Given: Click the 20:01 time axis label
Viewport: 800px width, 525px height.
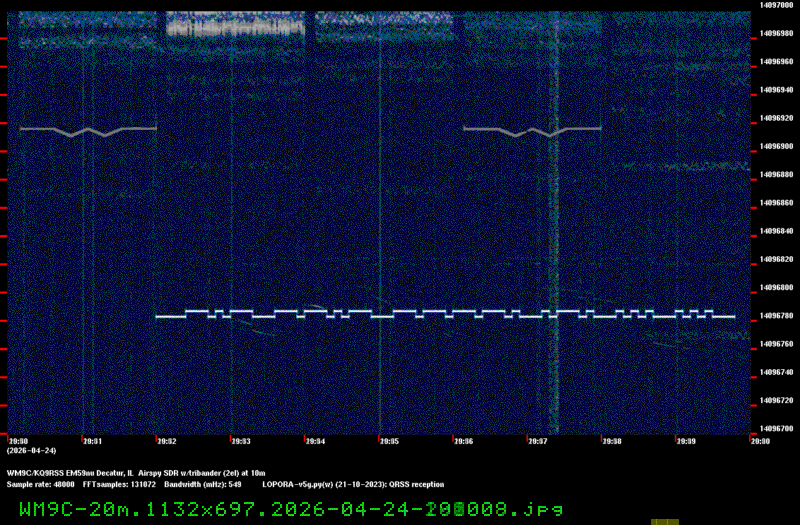Looking at the screenshot, I should tap(92, 441).
